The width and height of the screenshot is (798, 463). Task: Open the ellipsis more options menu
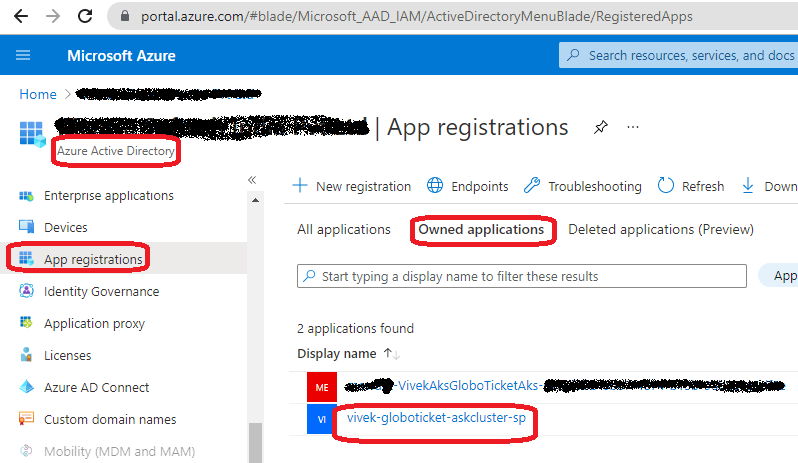point(633,127)
